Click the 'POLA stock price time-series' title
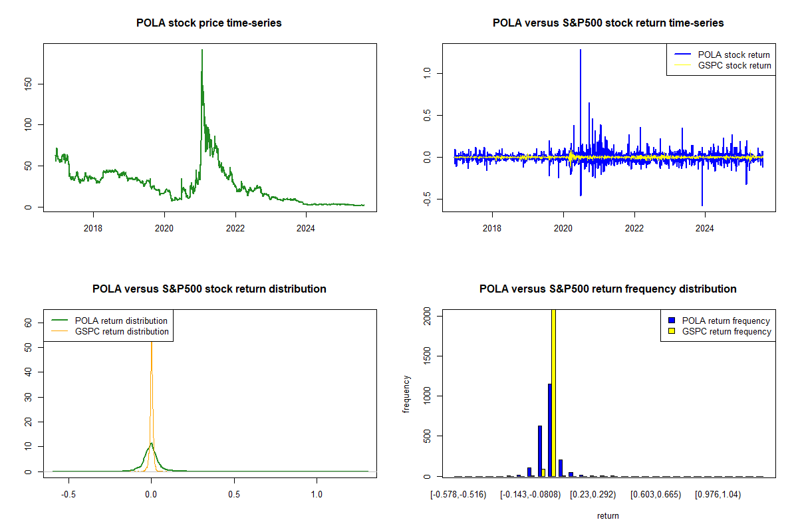Viewport: 798px width, 532px height. (x=209, y=23)
